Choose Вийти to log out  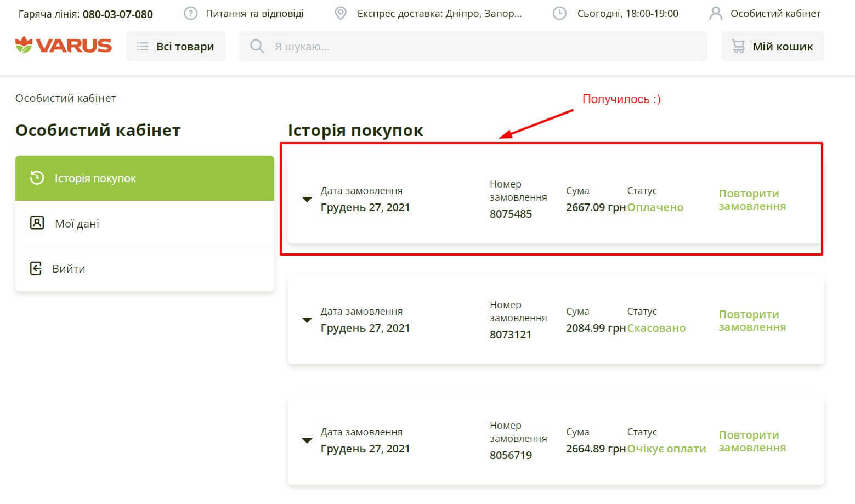pyautogui.click(x=145, y=269)
